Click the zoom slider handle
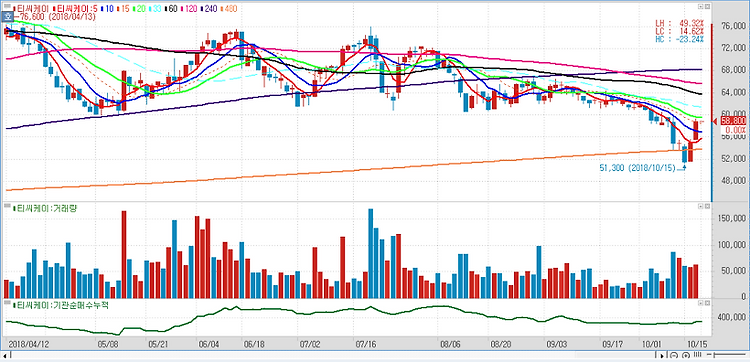 pyautogui.click(x=714, y=355)
